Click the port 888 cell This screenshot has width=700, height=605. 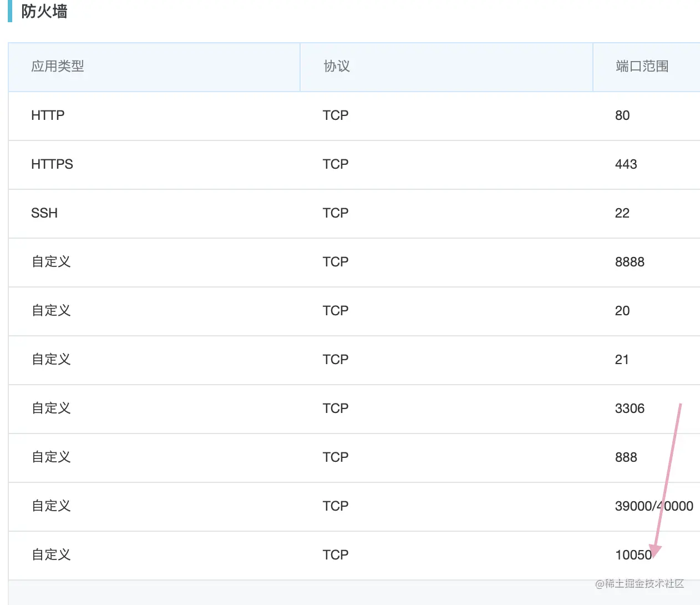(x=626, y=457)
